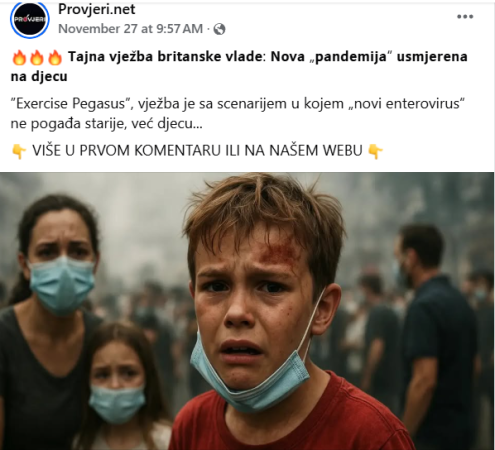Image resolution: width=495 pixels, height=450 pixels.
Task: Click the second fire emoji in headline
Action: (x=37, y=57)
